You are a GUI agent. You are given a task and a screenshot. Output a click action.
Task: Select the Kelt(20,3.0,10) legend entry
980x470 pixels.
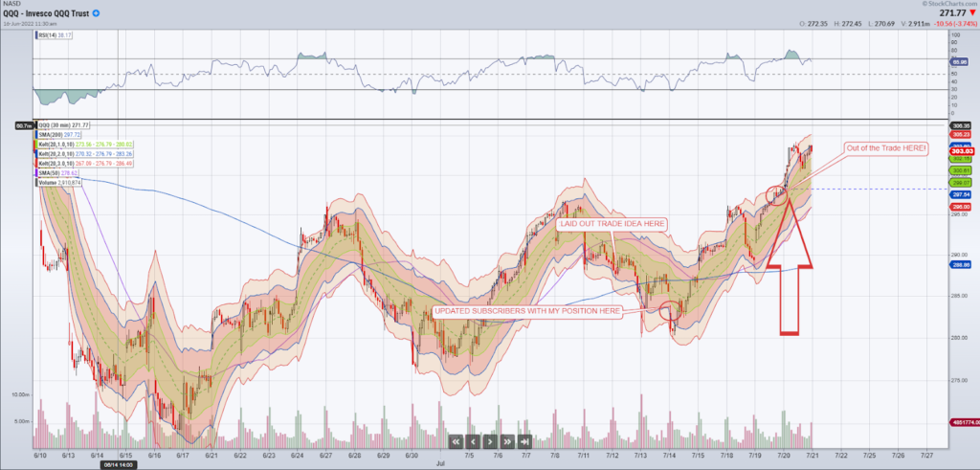(x=83, y=163)
